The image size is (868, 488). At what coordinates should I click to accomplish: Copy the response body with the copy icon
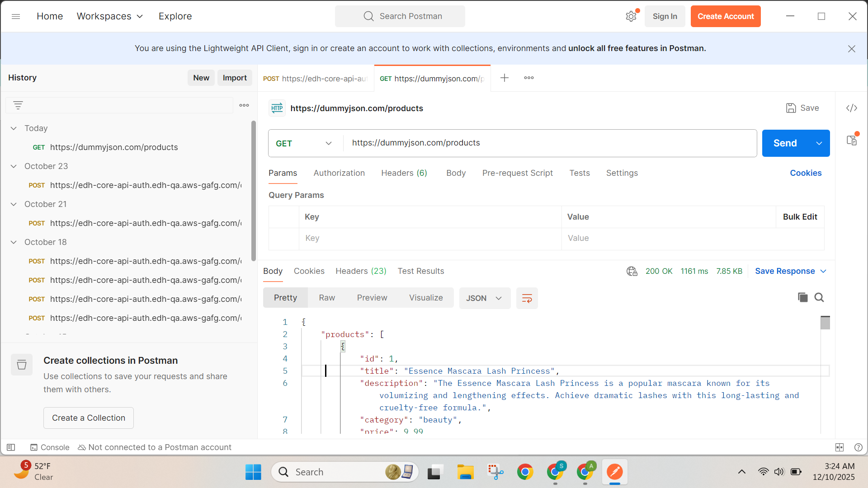802,297
